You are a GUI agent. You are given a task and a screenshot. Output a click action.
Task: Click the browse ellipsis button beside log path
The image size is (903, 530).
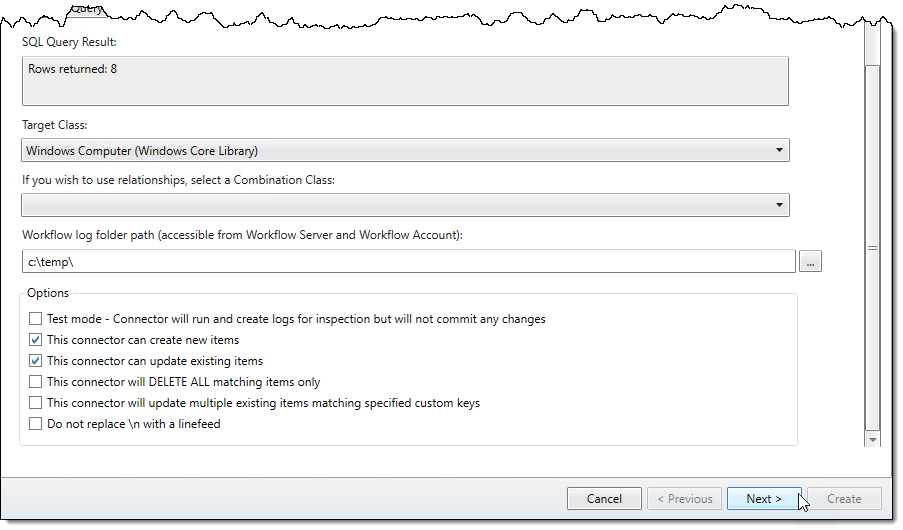pos(810,262)
